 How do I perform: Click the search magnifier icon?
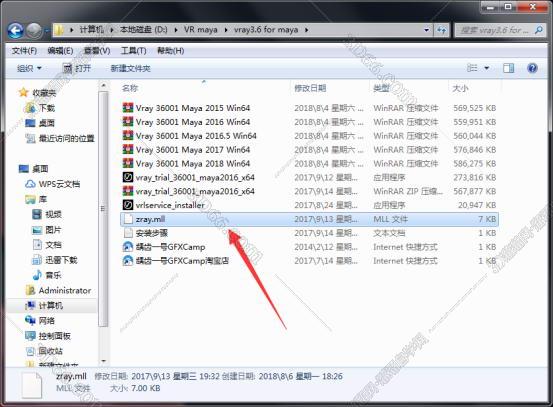coord(539,30)
